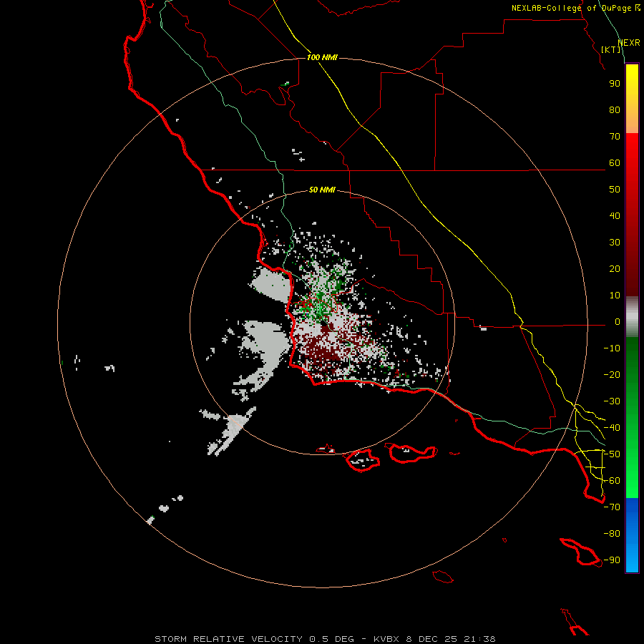Click the 50 knot scale label
The width and height of the screenshot is (644, 644).
click(x=615, y=190)
